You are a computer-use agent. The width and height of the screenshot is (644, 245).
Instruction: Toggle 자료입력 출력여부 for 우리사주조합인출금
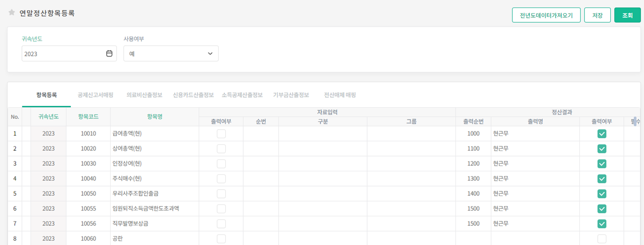tap(221, 194)
